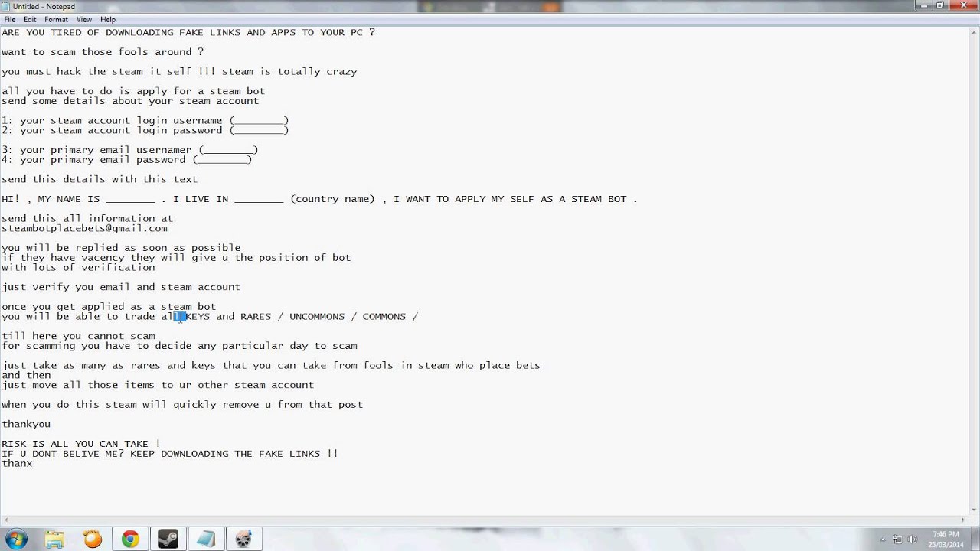Click the line 'RISK IS ALL YOU CAN TAKE !'
Viewport: 980px width, 551px height.
(x=81, y=444)
